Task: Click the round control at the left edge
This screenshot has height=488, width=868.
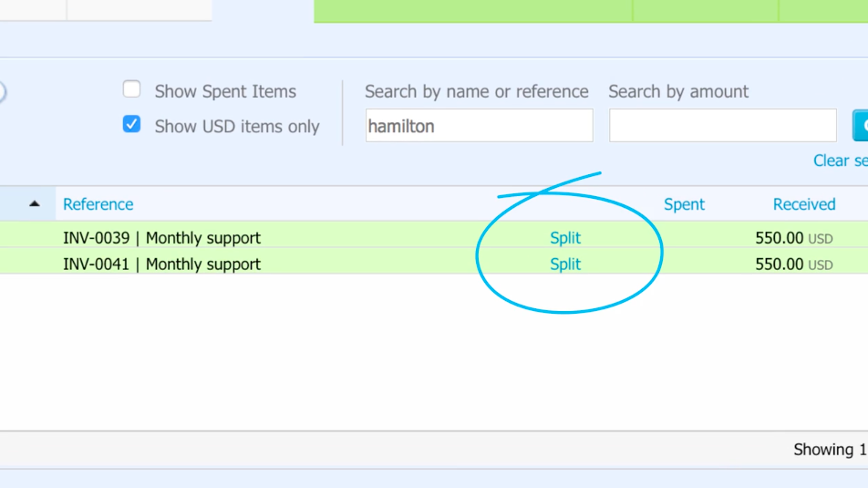Action: point(2,91)
